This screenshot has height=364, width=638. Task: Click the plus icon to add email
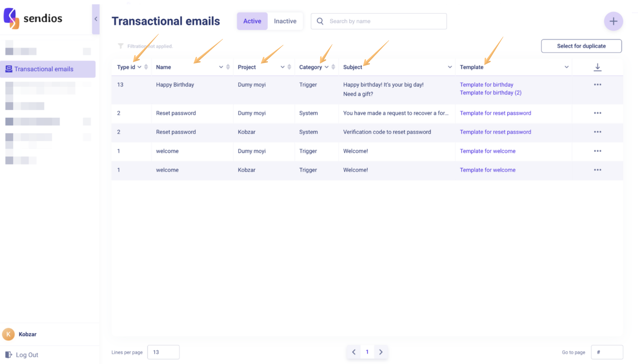pos(613,21)
